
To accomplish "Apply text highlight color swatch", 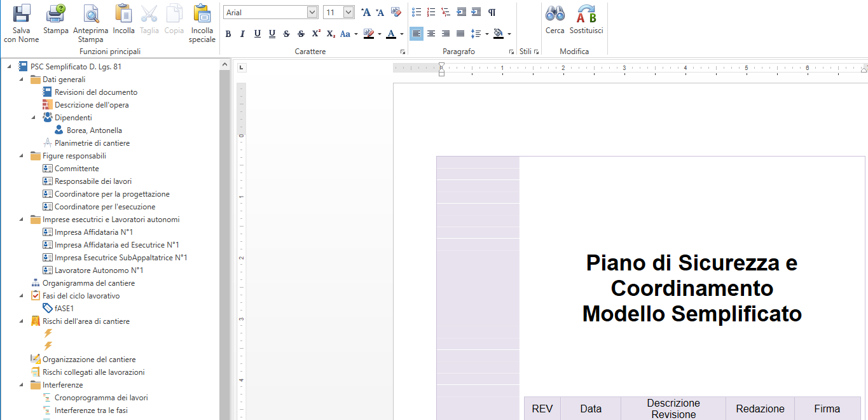I will coord(369,34).
